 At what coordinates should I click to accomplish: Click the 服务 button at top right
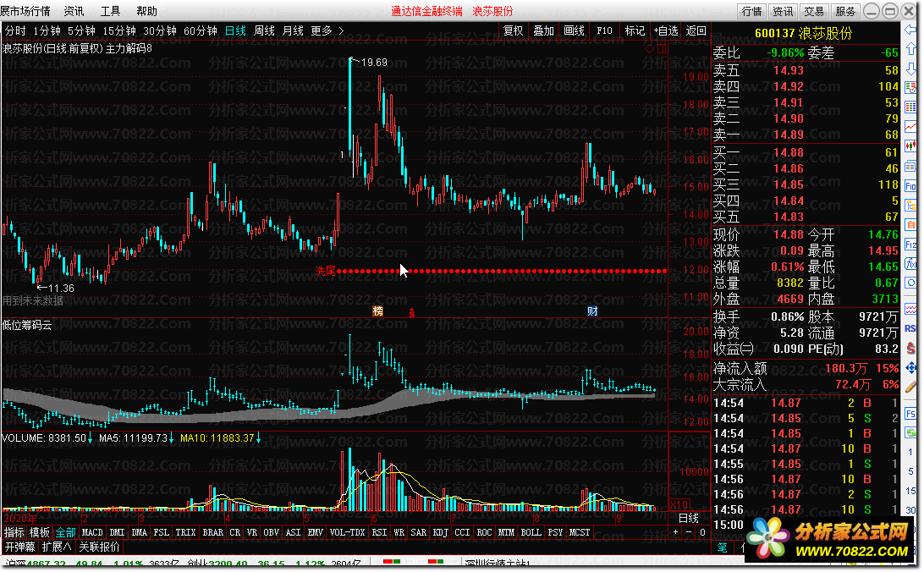click(x=845, y=11)
